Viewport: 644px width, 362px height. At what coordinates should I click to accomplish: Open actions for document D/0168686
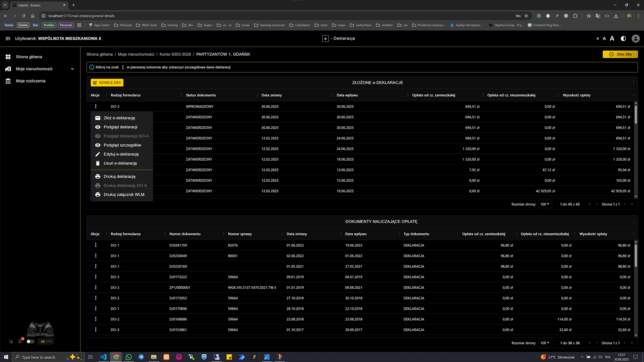tap(96, 319)
